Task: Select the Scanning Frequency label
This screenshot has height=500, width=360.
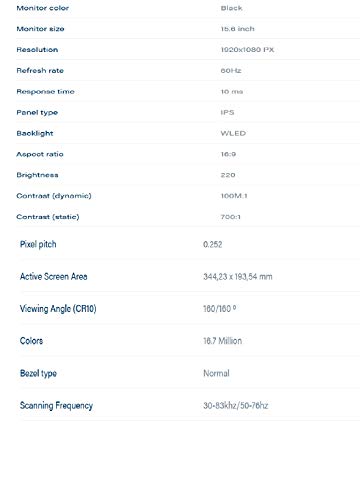Action: coord(56,406)
